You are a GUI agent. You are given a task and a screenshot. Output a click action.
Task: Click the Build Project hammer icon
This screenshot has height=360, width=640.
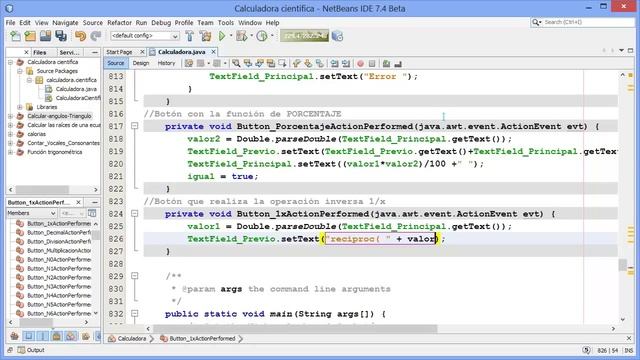(190, 36)
